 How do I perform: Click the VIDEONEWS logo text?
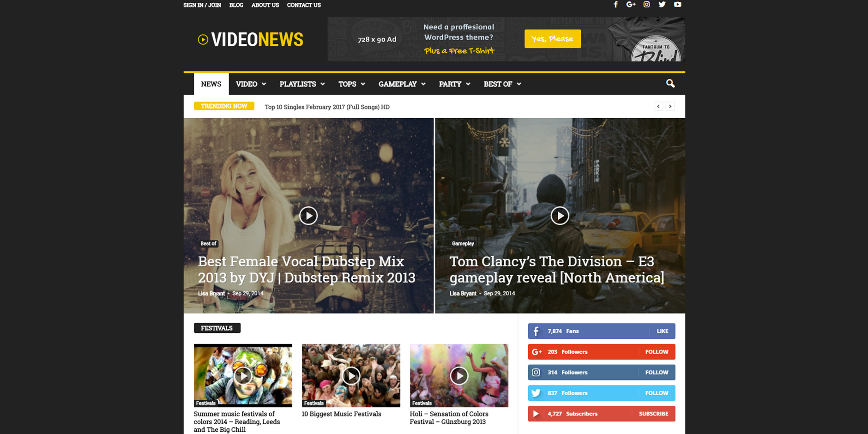coord(257,40)
